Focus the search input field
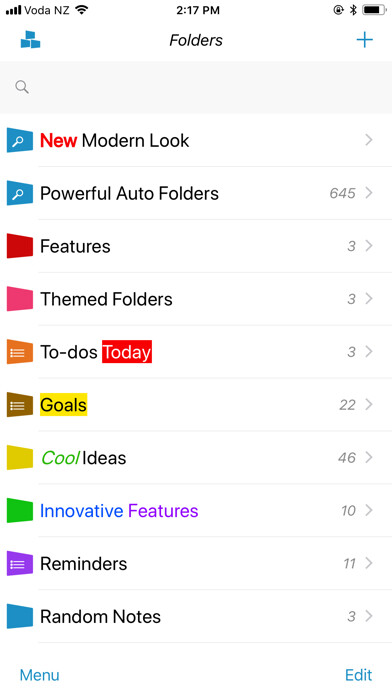Screen dimensions: 392x696 tap(196, 87)
